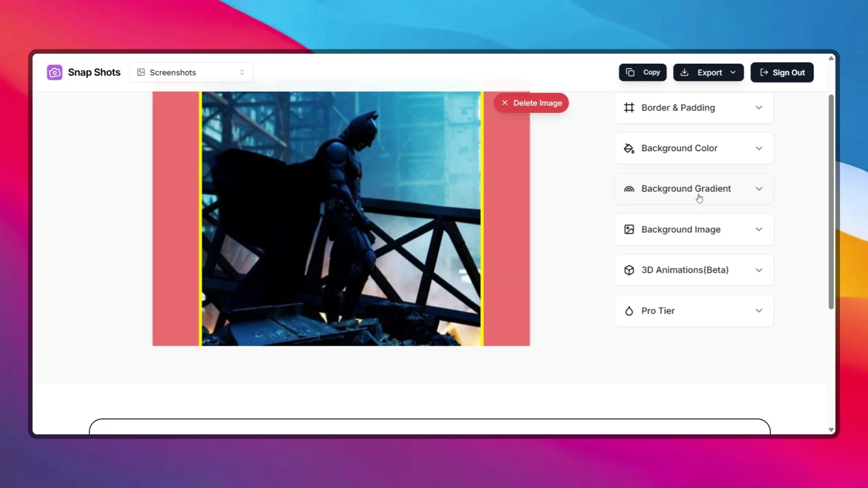Click the Border & Padding frame icon

(x=629, y=108)
